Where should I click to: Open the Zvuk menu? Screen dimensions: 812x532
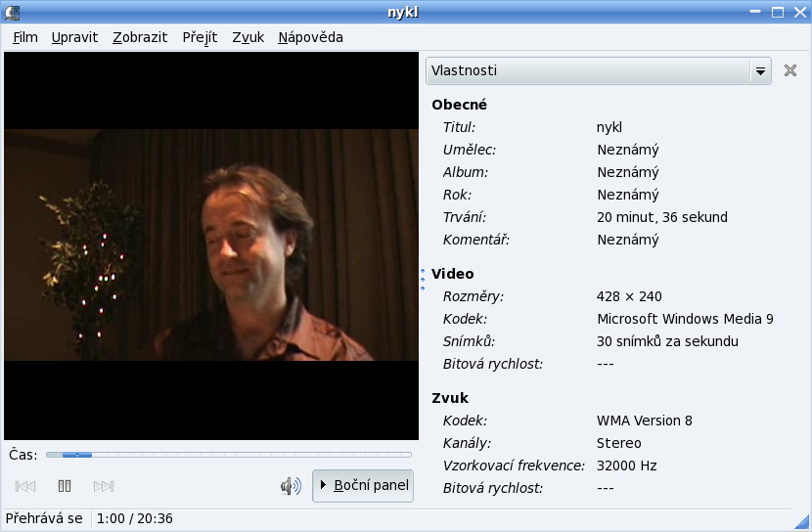click(248, 37)
